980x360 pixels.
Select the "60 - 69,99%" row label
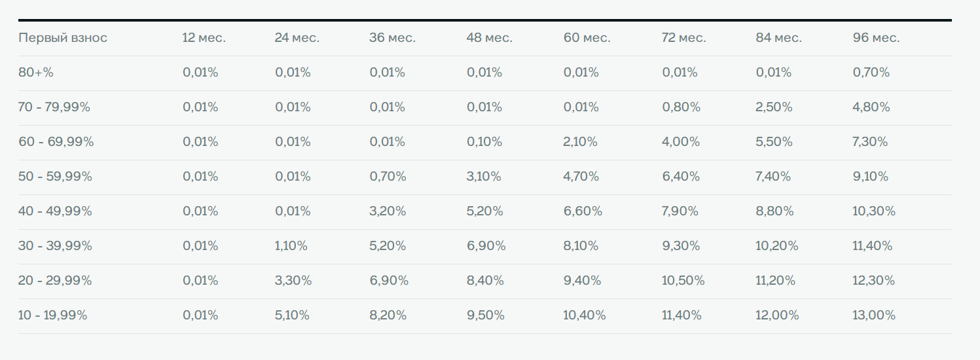coord(56,142)
